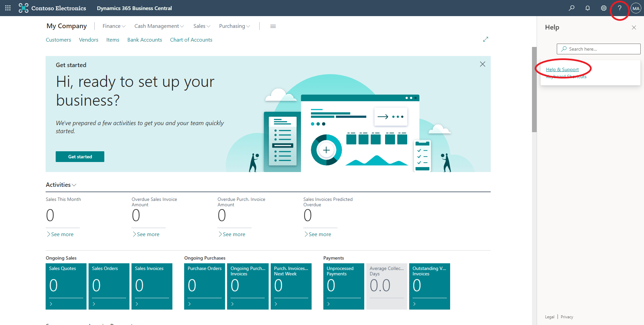
Task: Click the Get started button
Action: pos(80,157)
